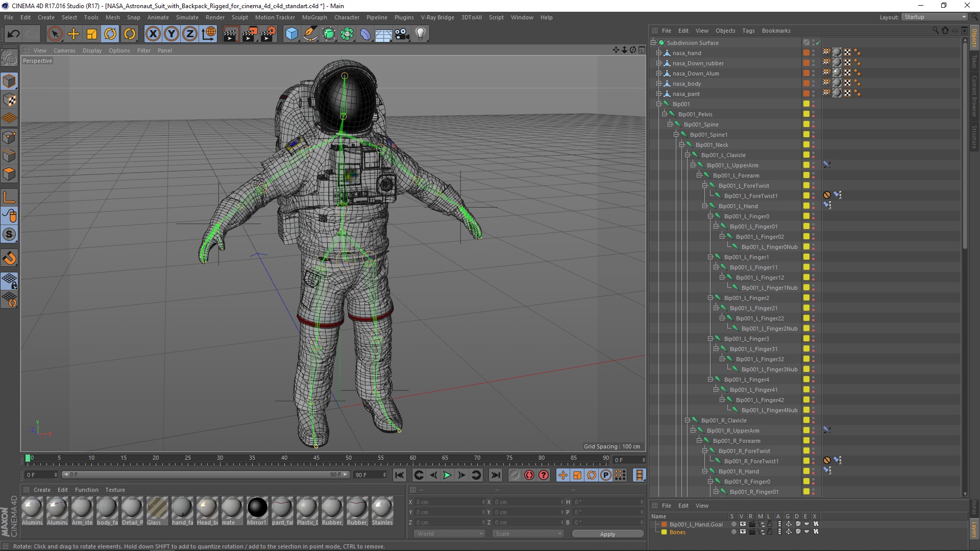Play the animation forwards

[447, 475]
